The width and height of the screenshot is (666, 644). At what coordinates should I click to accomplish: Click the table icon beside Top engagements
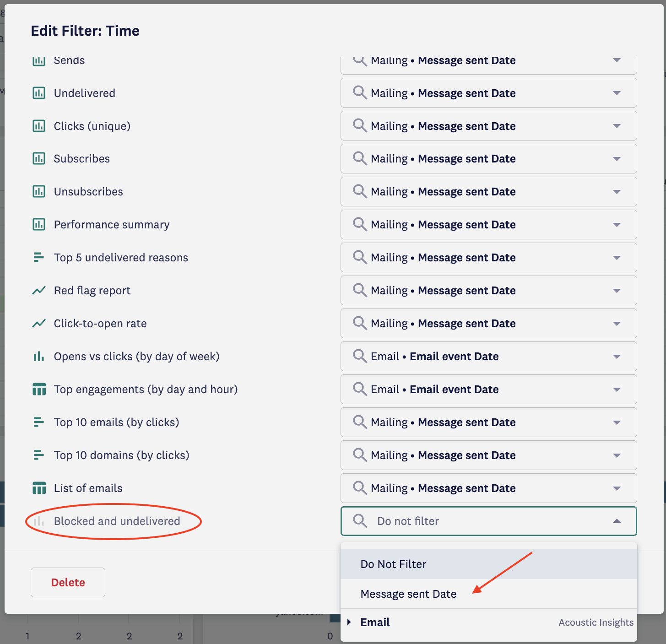(39, 390)
